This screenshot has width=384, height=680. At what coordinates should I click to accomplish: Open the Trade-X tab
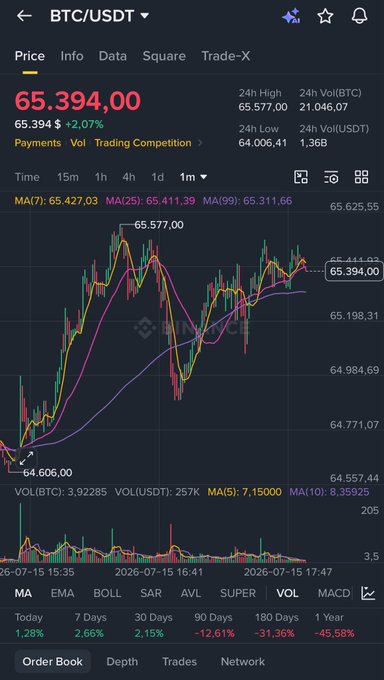click(x=226, y=56)
